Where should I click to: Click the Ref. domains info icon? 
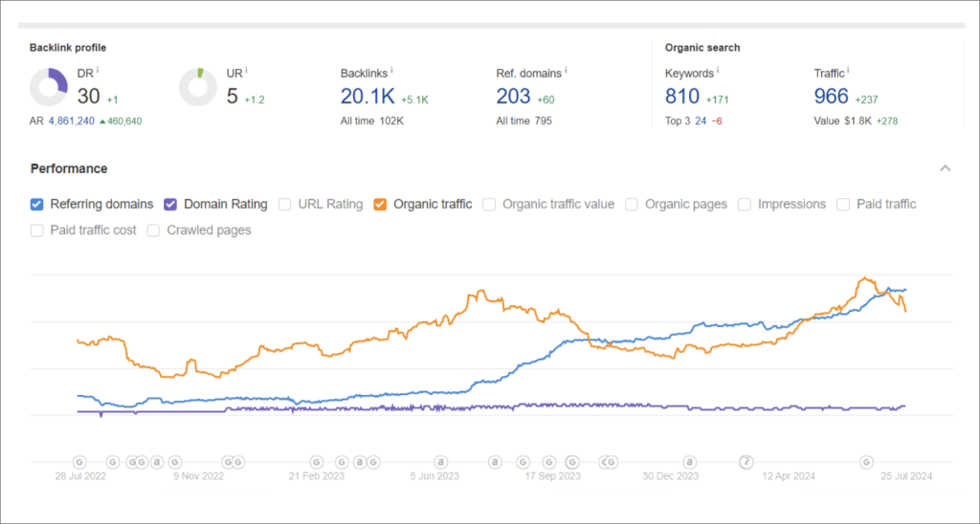pos(566,70)
